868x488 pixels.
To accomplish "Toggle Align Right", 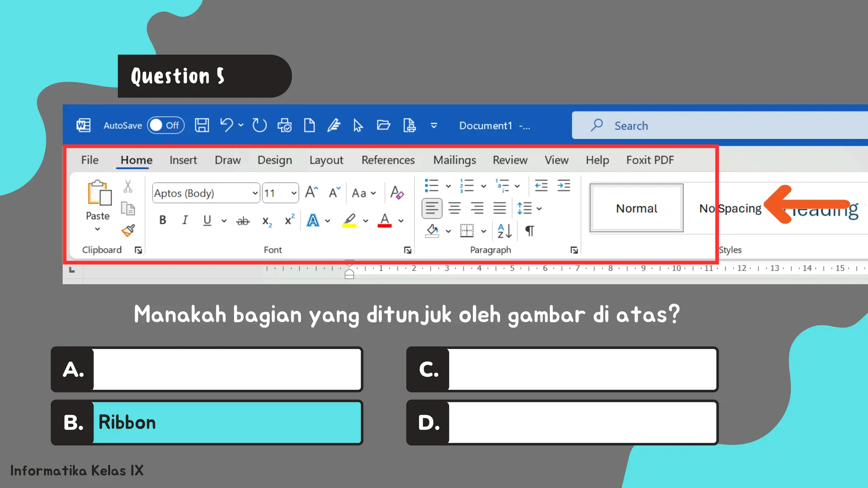I will [477, 208].
